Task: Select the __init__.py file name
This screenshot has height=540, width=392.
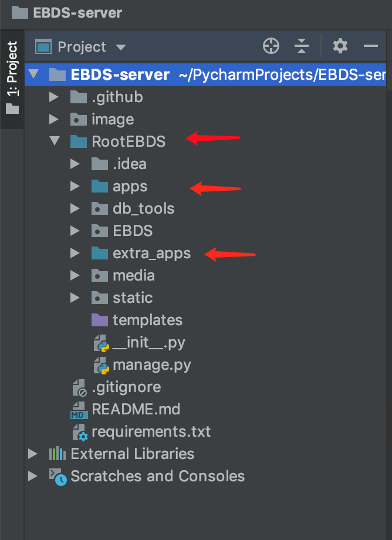Action: tap(148, 343)
